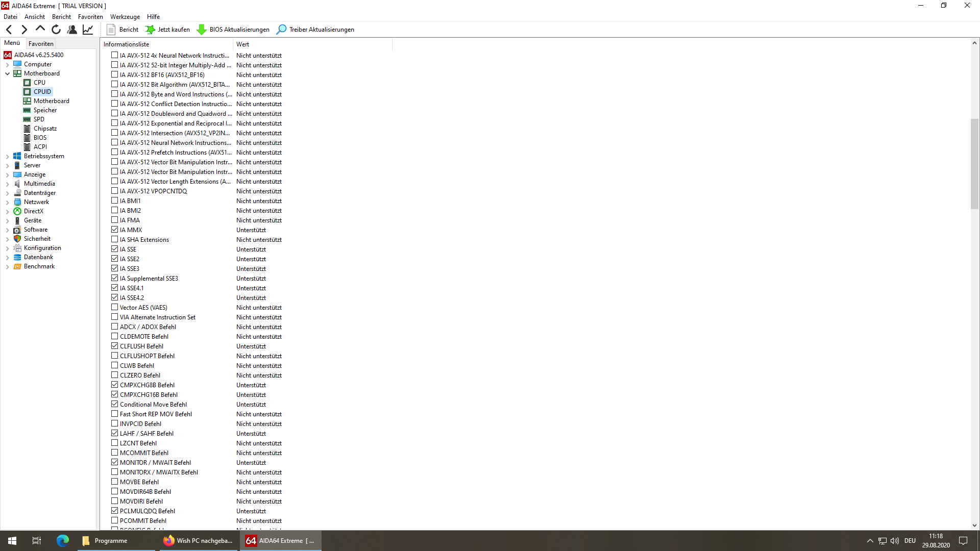Screen dimensions: 980x551
Task: Toggle the IA BMI1 checkbox
Action: click(114, 201)
